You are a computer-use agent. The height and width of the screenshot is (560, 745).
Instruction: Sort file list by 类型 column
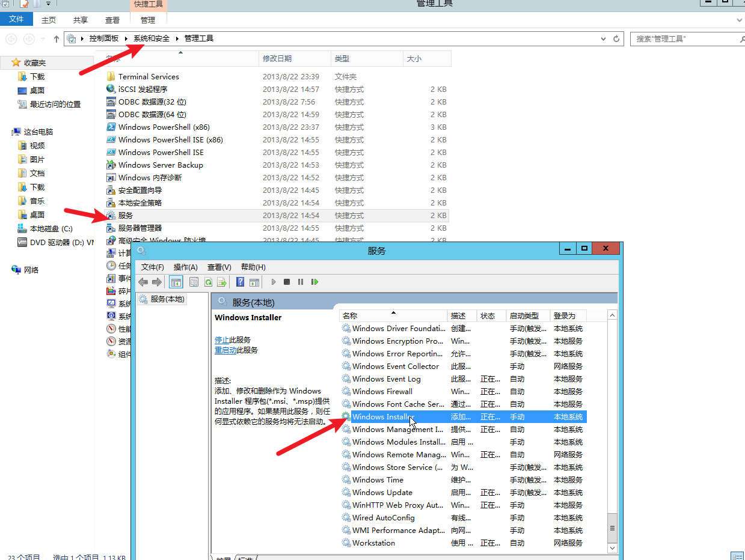(x=367, y=58)
